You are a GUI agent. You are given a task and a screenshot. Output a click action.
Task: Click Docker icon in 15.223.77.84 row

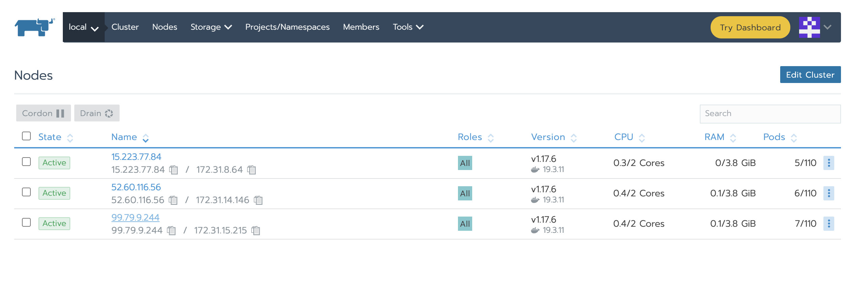click(x=535, y=169)
